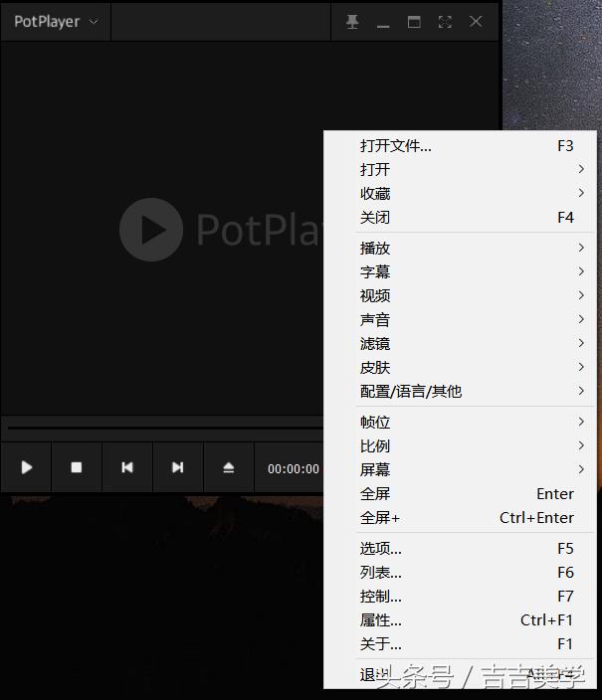Stop playback with the square Stop button
602x700 pixels.
pyautogui.click(x=77, y=467)
